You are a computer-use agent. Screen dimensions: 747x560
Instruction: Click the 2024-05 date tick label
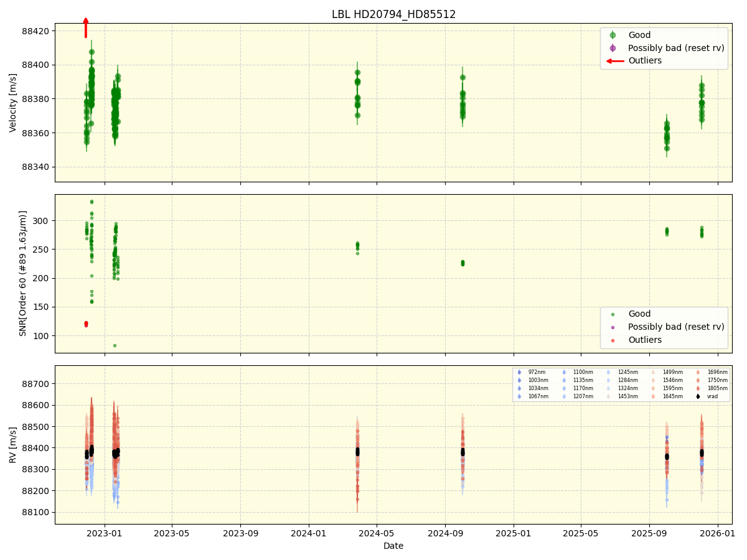click(x=377, y=533)
